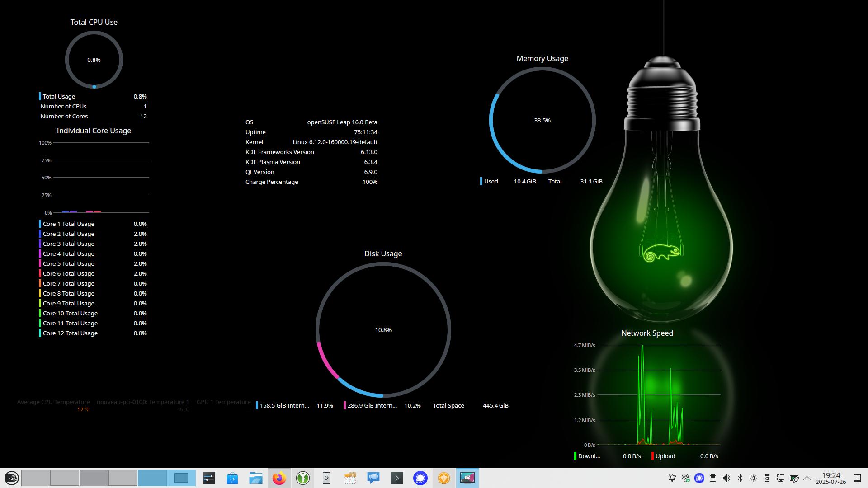Expand hidden system tray icons arrow

point(807,478)
